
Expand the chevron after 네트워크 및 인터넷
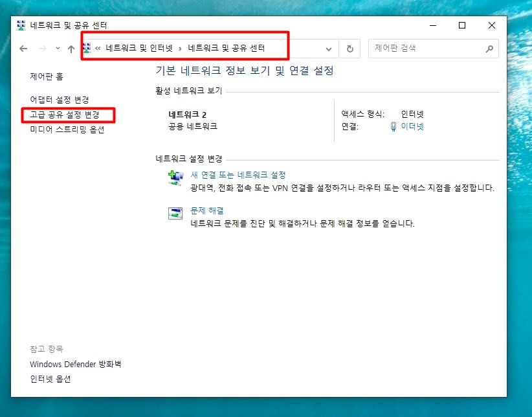180,49
